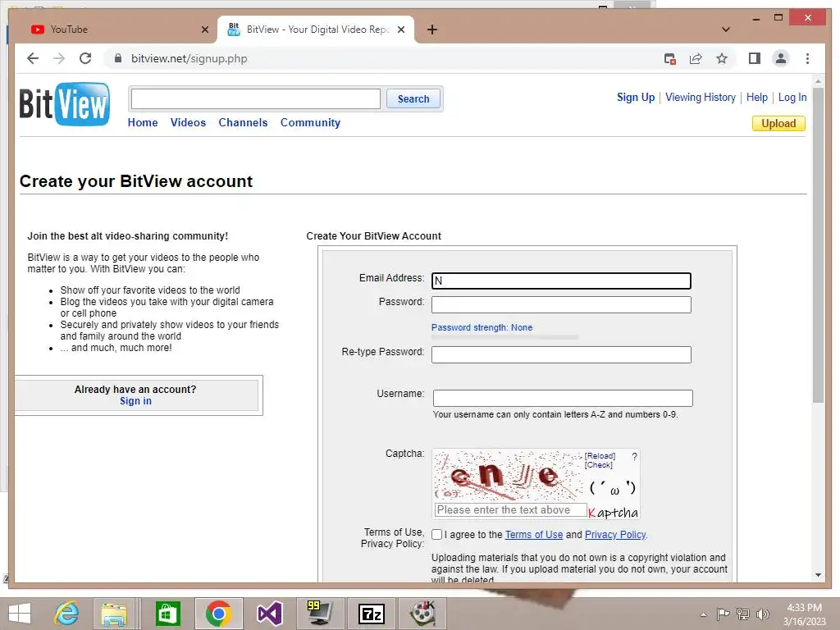Open the Action Center flag icon
Screen dimensions: 840x630
click(x=723, y=614)
